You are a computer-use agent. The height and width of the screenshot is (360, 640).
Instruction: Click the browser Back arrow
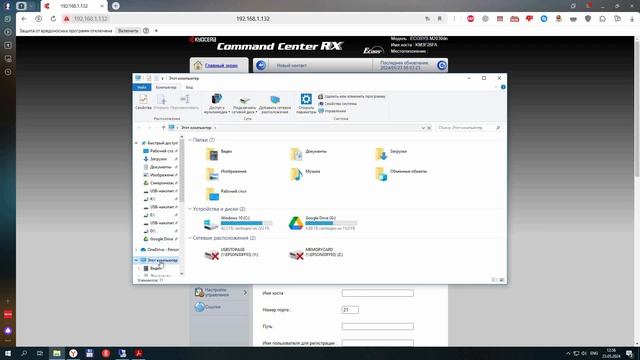click(x=24, y=19)
